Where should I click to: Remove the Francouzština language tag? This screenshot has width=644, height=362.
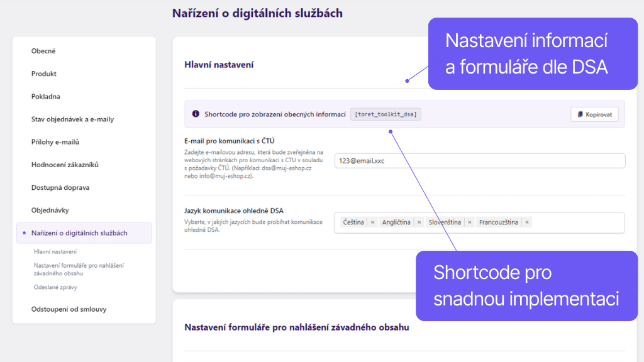pyautogui.click(x=526, y=222)
